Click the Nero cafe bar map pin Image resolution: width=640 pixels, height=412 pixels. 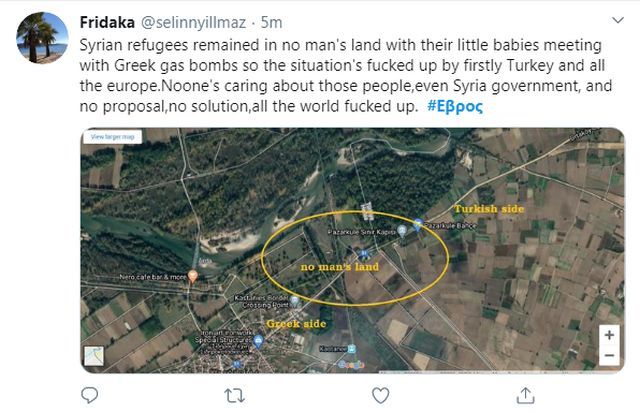[x=193, y=275]
